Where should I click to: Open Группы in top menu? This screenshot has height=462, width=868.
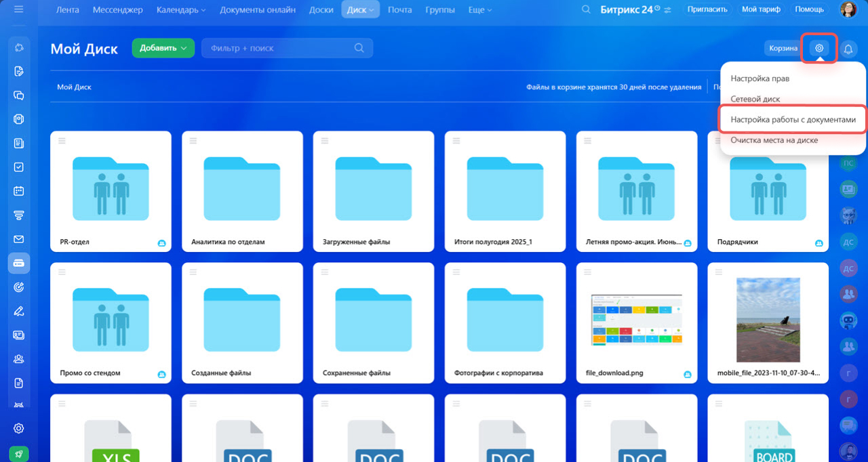[x=440, y=9]
